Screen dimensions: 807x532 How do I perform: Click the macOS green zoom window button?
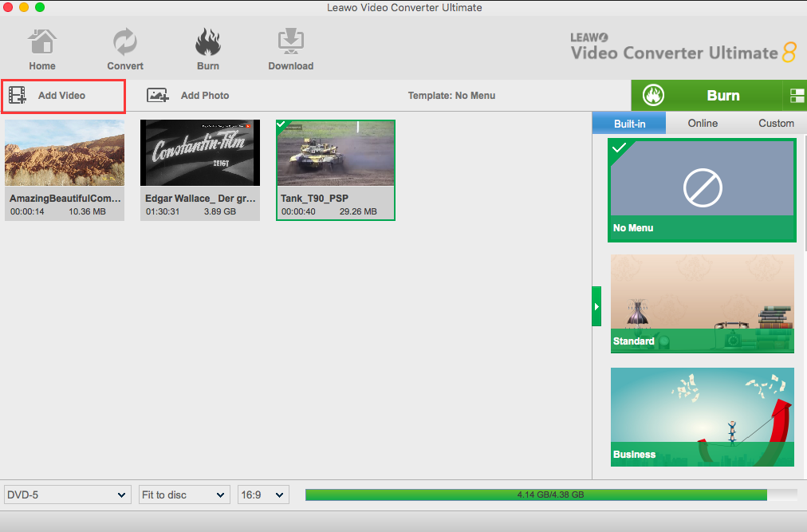(40, 7)
